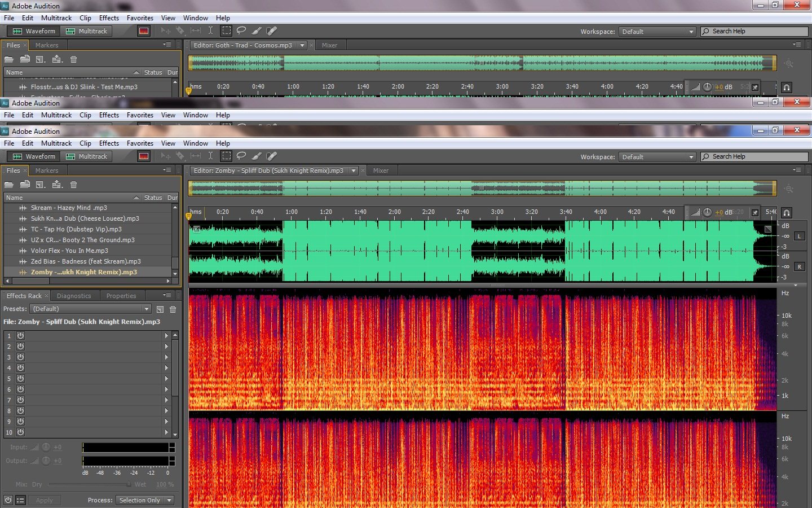Switch to the Properties tab
The width and height of the screenshot is (812, 508).
121,296
